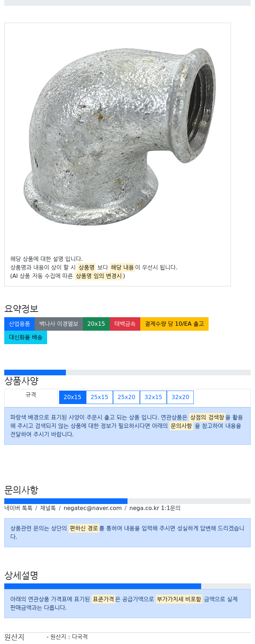Click the 산업용품 blue tag
This screenshot has width=255, height=644.
pyautogui.click(x=19, y=324)
